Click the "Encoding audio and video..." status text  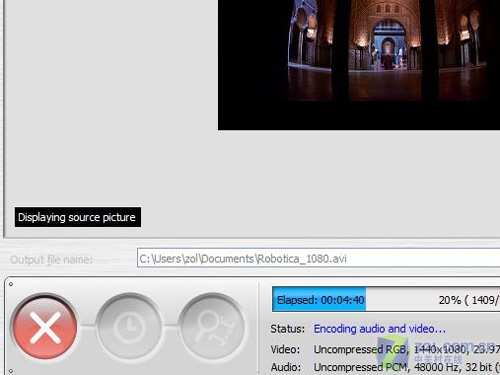[380, 329]
